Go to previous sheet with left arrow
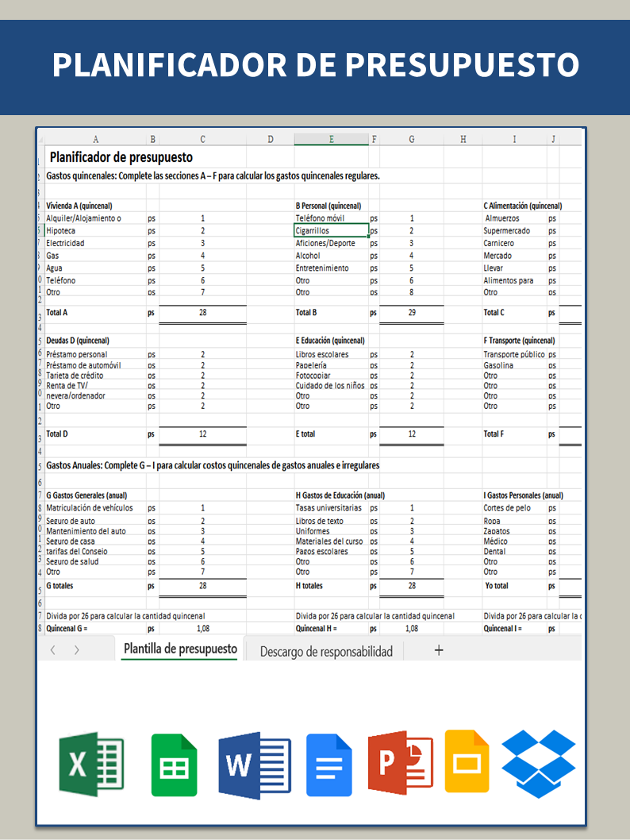The height and width of the screenshot is (840, 630). coord(52,649)
